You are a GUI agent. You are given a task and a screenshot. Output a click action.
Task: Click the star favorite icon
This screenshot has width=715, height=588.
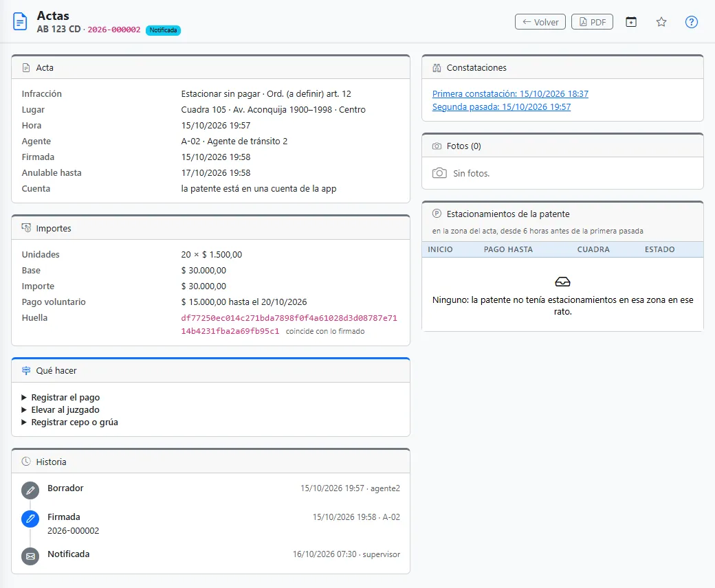[x=661, y=22]
